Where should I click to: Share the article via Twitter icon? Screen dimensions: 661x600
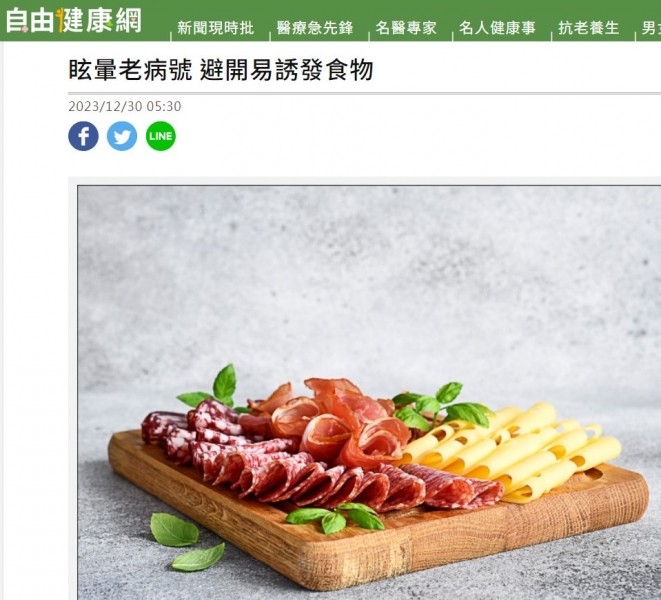point(122,136)
